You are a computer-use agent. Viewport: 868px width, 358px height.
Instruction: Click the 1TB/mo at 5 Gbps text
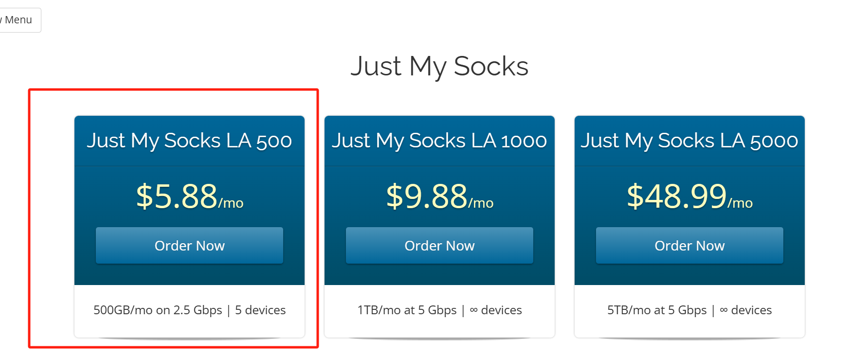407,310
